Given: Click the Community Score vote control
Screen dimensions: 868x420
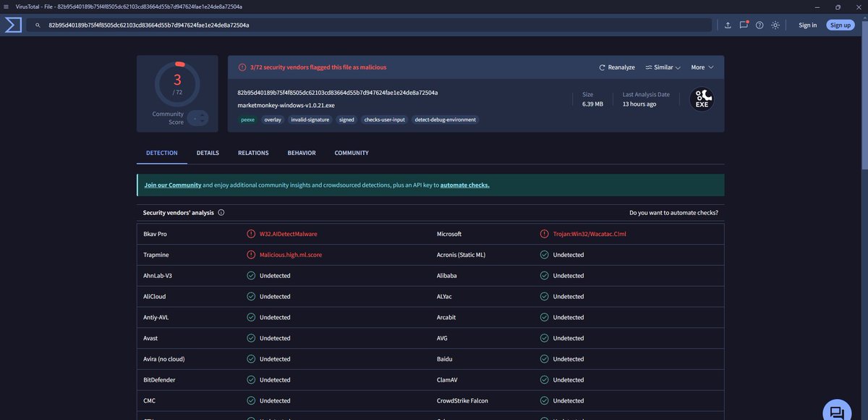Looking at the screenshot, I should tap(197, 118).
